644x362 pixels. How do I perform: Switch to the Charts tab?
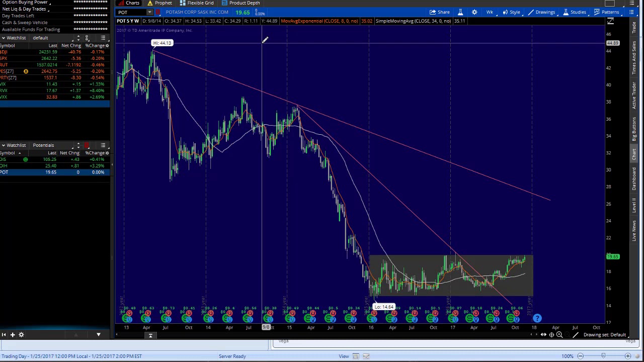[129, 3]
